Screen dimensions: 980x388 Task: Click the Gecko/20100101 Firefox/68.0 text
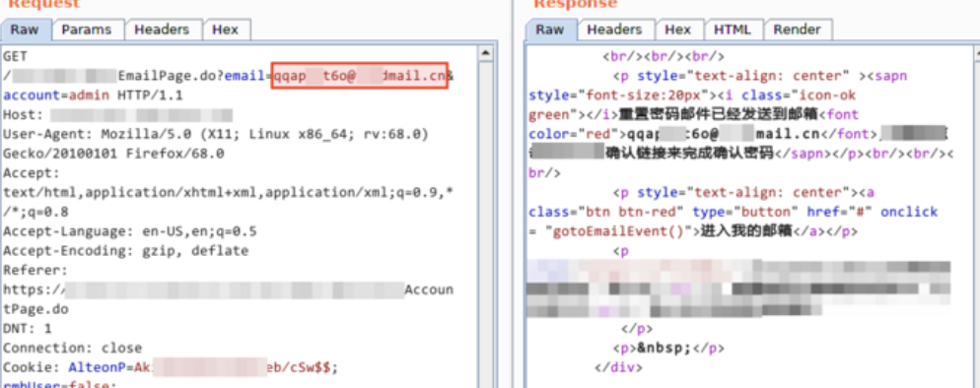click(113, 154)
